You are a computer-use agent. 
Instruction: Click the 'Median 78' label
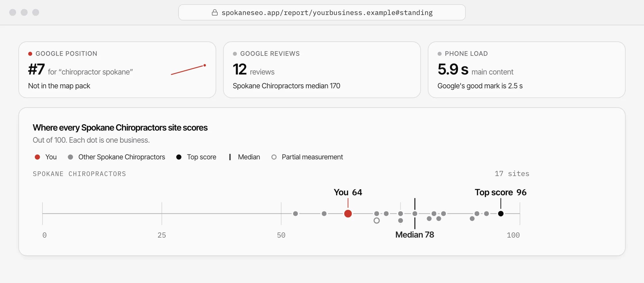415,235
